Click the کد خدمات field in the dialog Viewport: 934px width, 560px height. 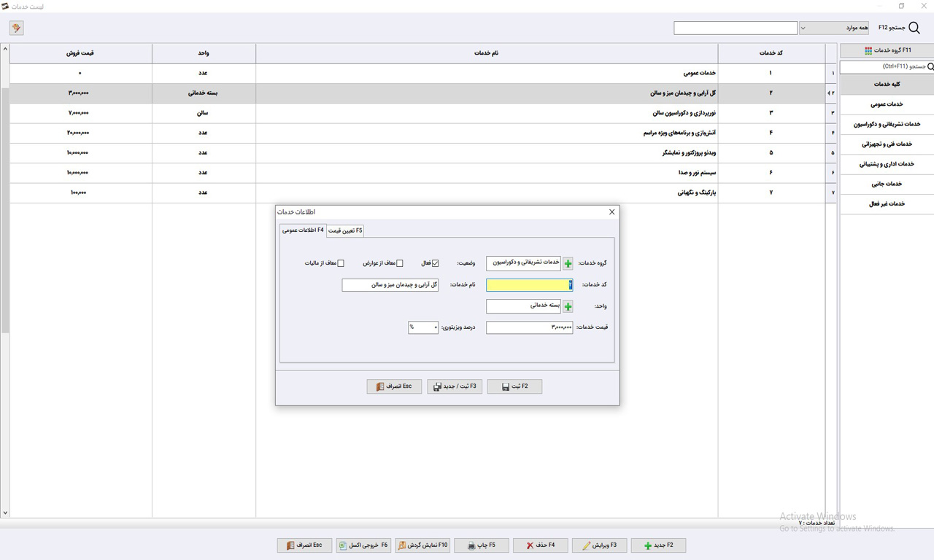[x=530, y=285]
